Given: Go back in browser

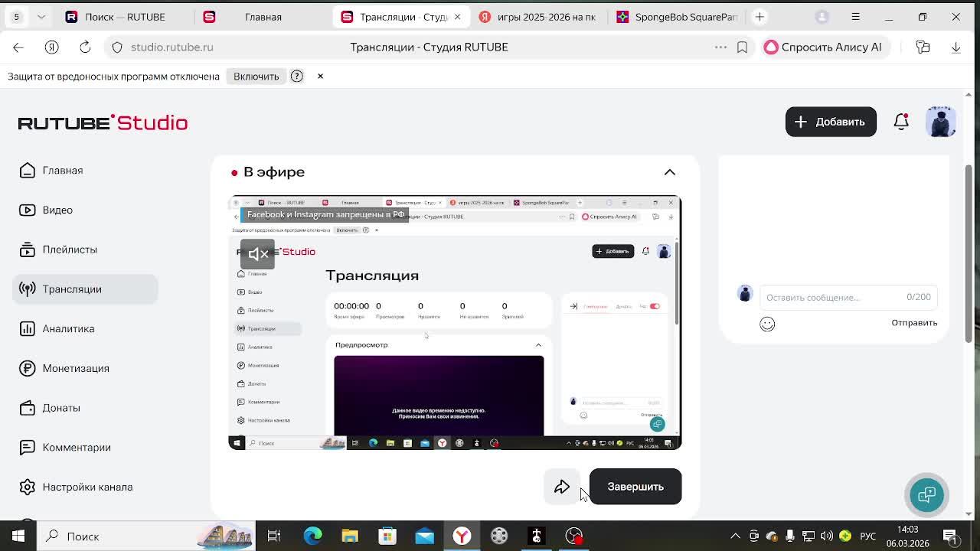Looking at the screenshot, I should point(18,47).
